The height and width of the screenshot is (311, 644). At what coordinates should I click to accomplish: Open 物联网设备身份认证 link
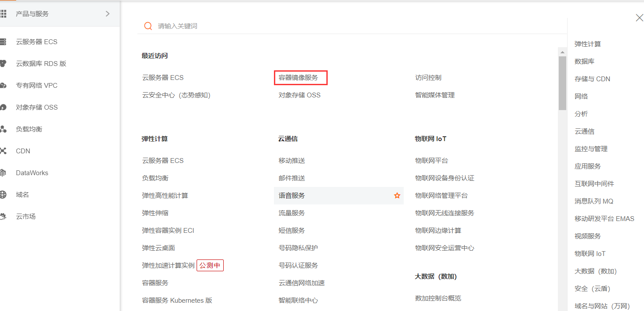445,178
